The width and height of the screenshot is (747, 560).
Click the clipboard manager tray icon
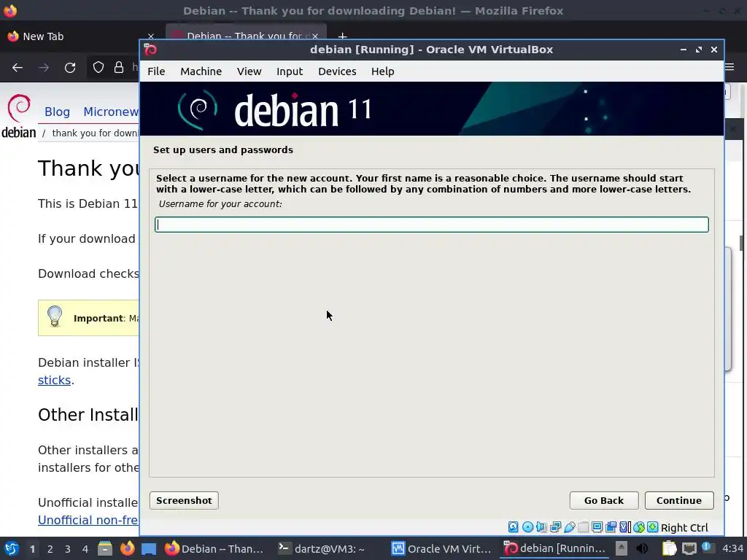[670, 548]
